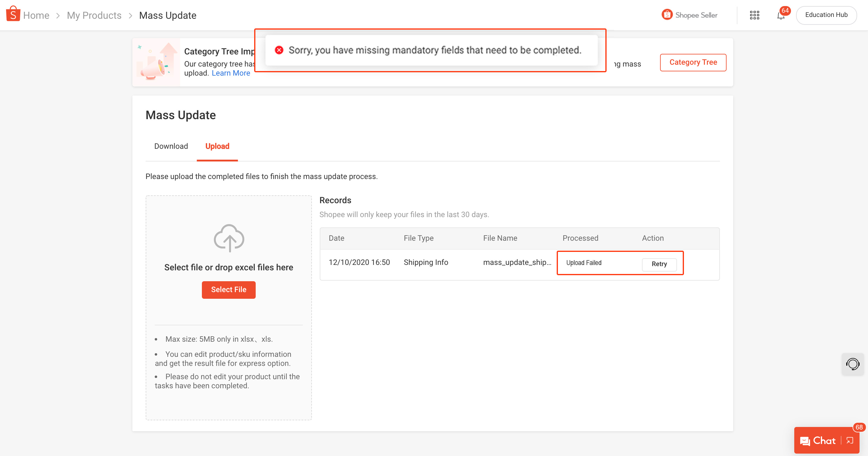This screenshot has width=868, height=456.
Task: Navigate to Home breadcrumb
Action: point(37,15)
